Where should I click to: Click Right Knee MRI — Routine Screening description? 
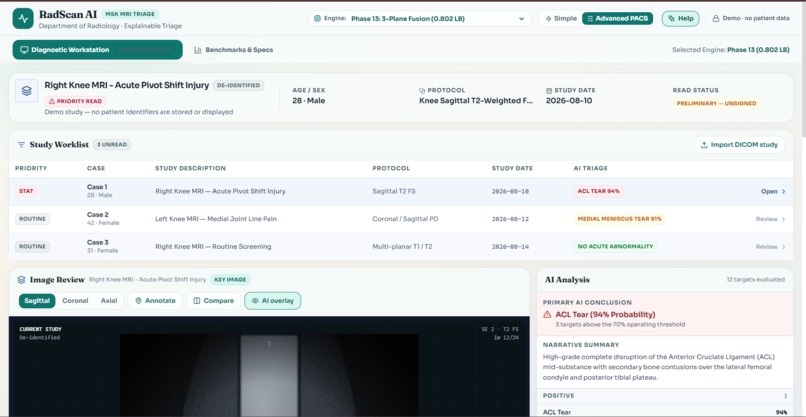pos(213,247)
